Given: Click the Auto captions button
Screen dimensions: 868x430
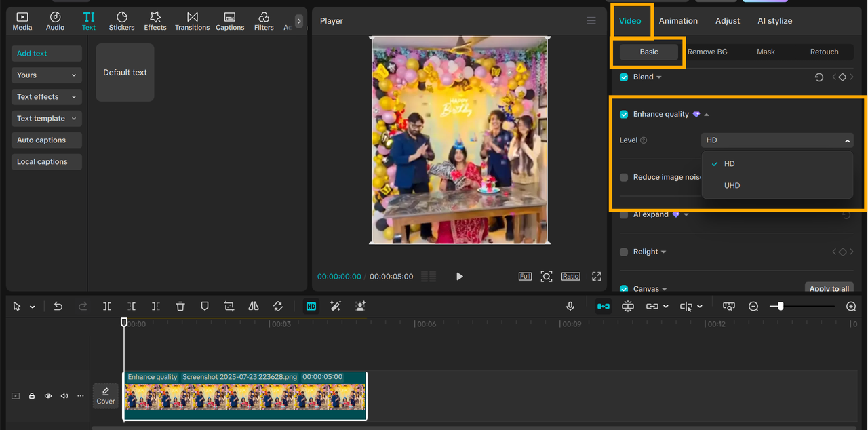Looking at the screenshot, I should click(47, 140).
